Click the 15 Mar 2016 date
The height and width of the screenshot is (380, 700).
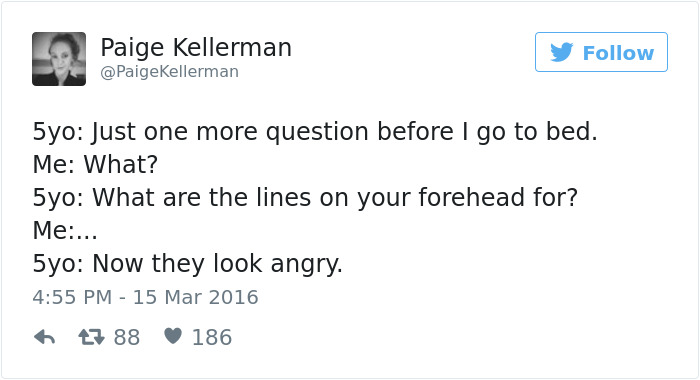[196, 297]
